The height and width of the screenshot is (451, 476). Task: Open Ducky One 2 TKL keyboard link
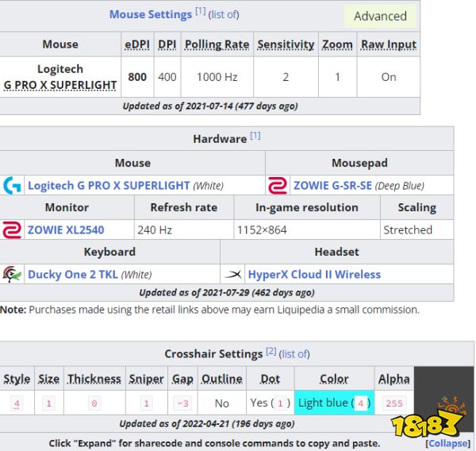(73, 275)
